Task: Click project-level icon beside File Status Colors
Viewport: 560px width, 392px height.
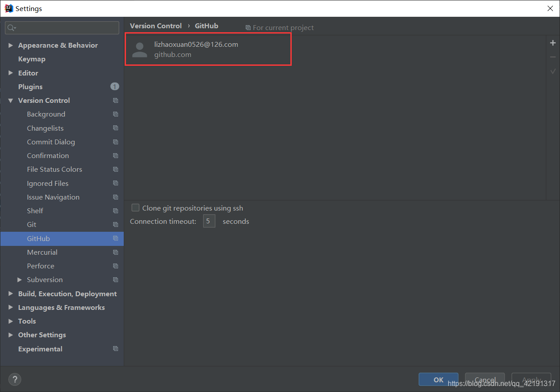Action: [x=115, y=169]
